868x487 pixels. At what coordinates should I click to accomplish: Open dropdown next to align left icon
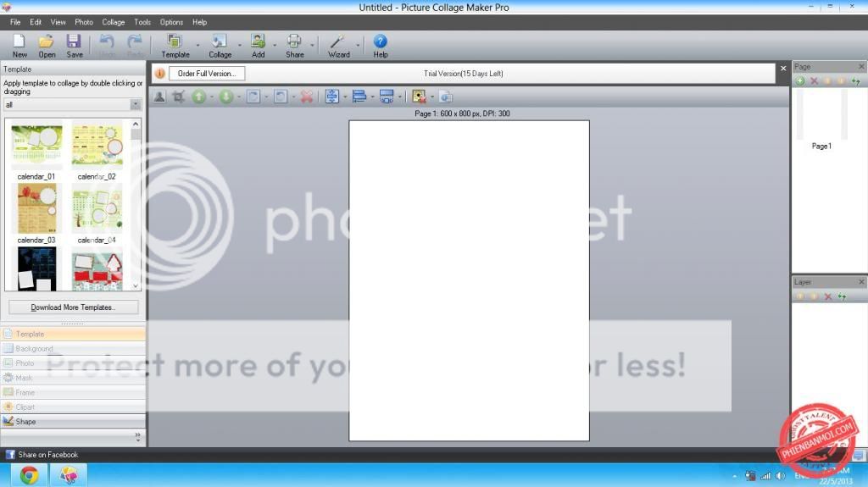373,97
